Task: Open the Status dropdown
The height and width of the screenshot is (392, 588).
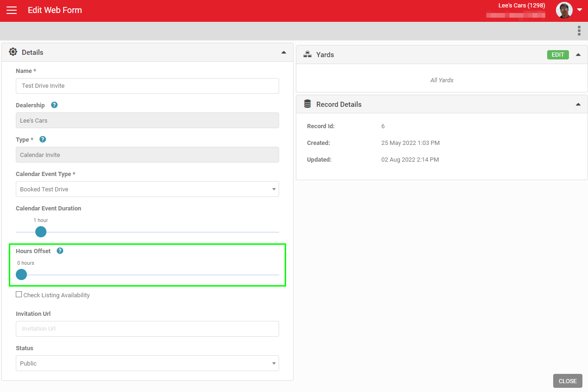Action: pyautogui.click(x=147, y=363)
